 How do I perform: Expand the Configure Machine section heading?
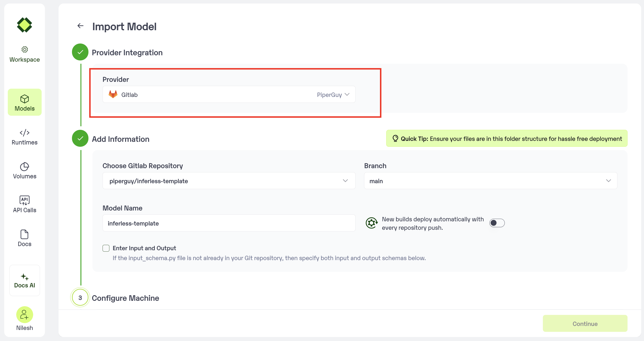click(x=126, y=298)
